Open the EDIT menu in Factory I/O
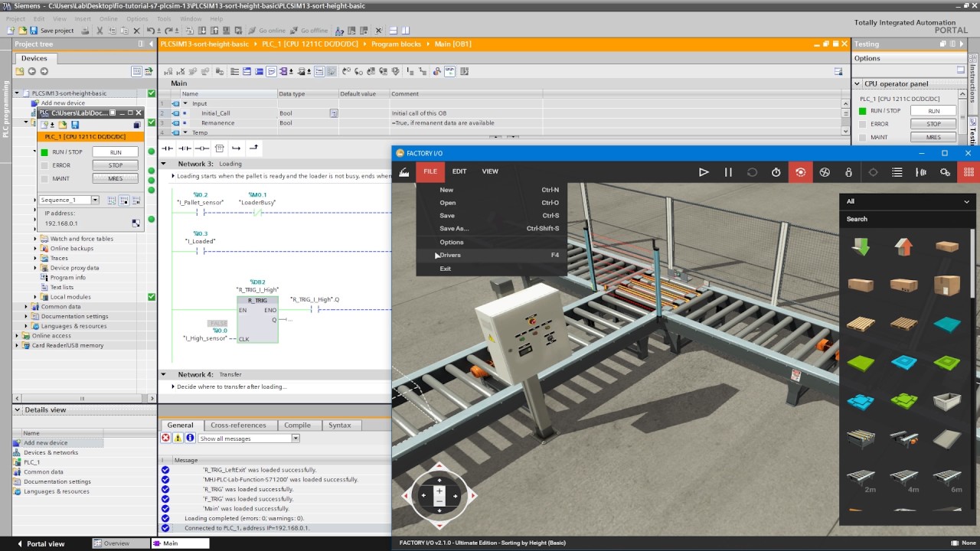 click(x=459, y=171)
